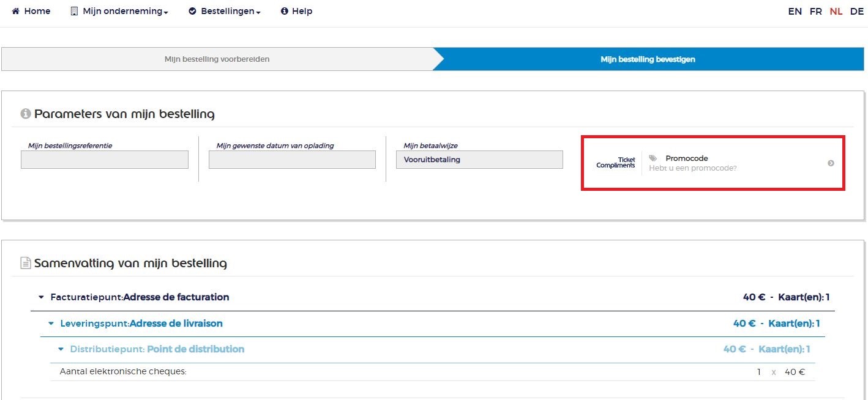Click the info icon beside Parameters heading

[x=26, y=114]
